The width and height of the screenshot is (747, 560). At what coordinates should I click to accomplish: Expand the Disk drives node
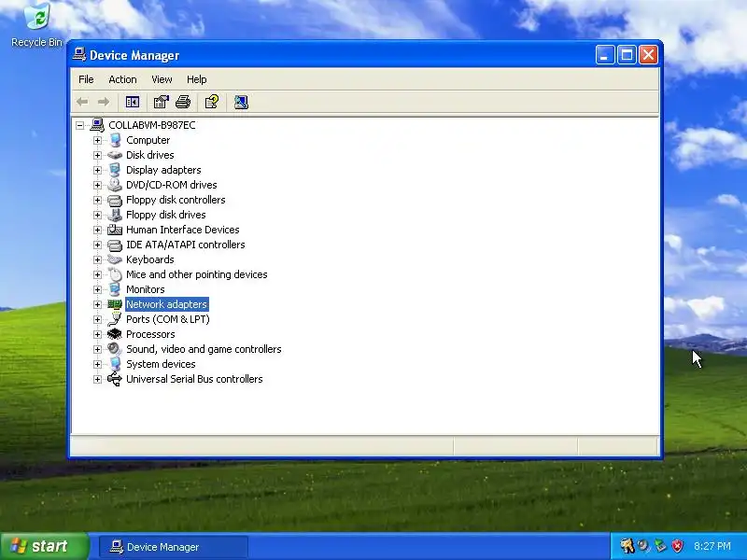97,155
